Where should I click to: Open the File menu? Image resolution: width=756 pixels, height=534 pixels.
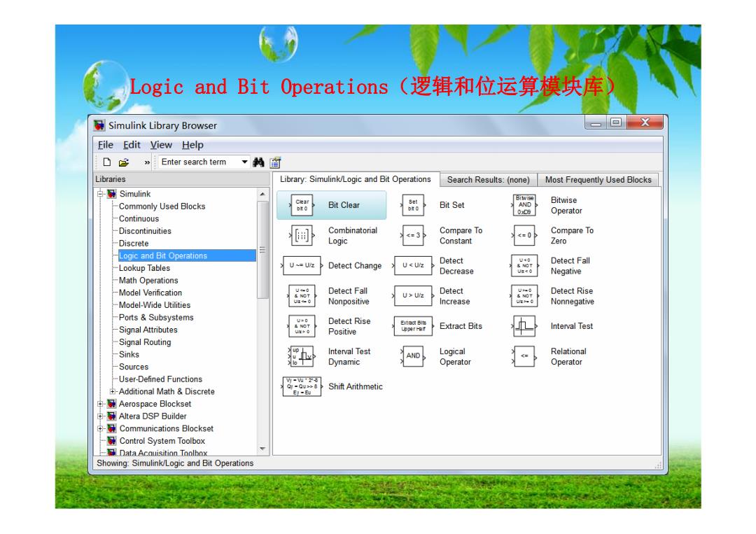click(x=106, y=145)
